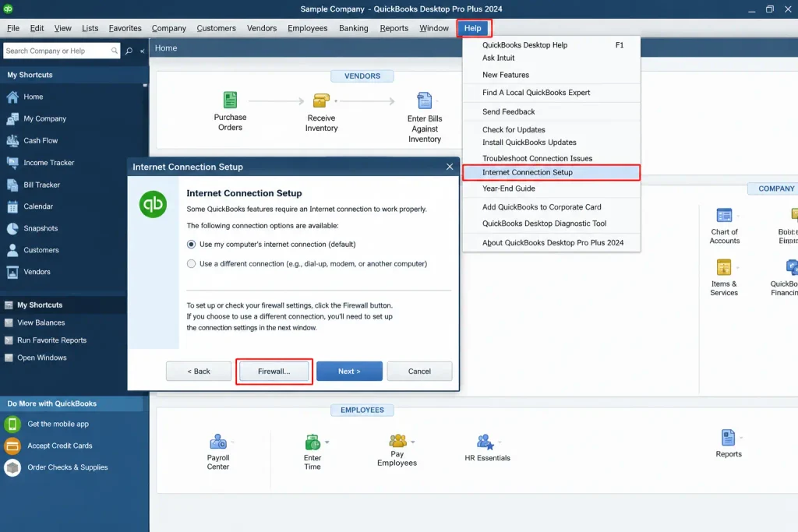This screenshot has height=532, width=798.
Task: Click Enter Bills Against Inventory icon
Action: (x=425, y=100)
